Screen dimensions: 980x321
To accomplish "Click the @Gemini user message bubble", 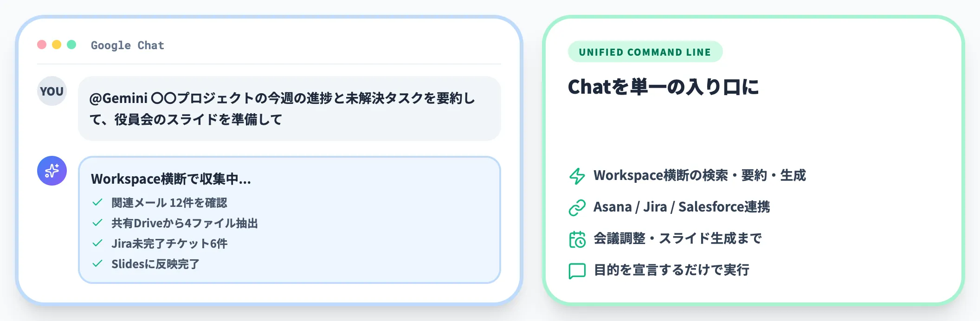I will point(289,109).
